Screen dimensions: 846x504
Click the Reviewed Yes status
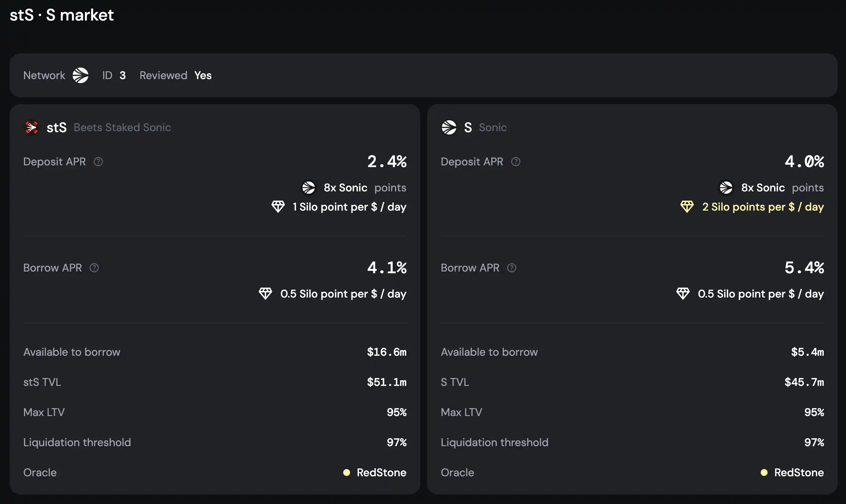tap(203, 75)
